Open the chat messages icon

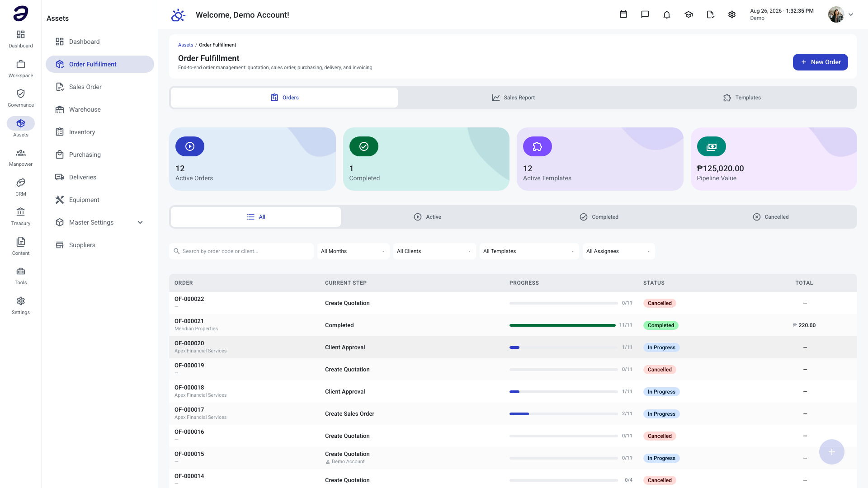pos(645,14)
